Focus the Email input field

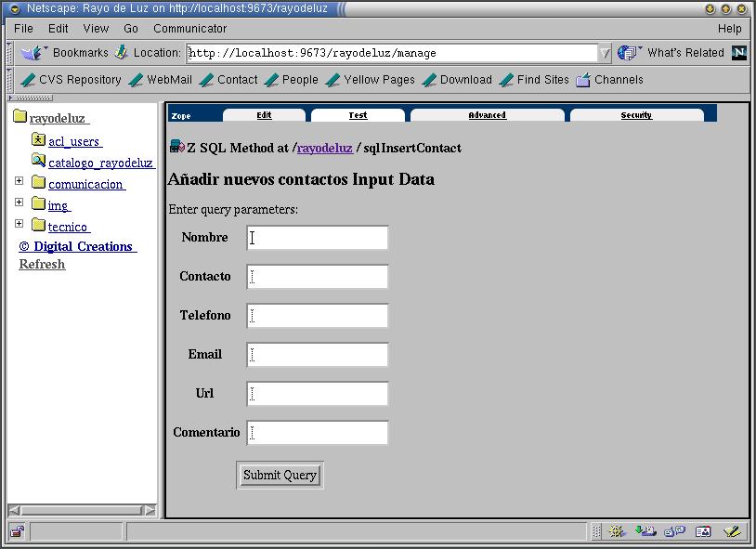pos(318,355)
